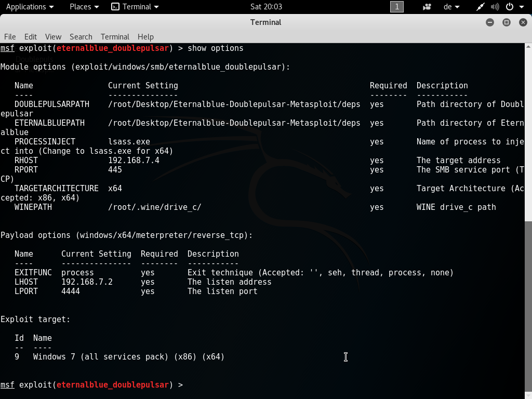The image size is (532, 399).
Task: Open the Terminal app menu in top bar
Action: point(135,7)
